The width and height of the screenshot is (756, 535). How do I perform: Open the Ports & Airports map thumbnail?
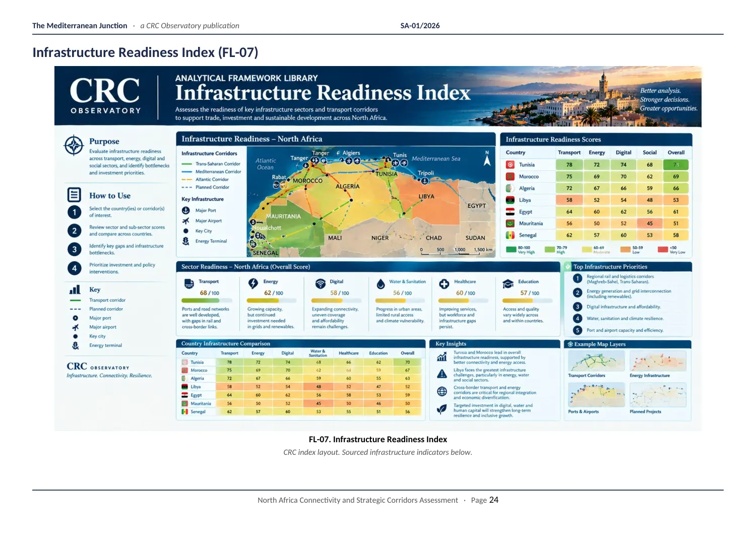point(596,395)
